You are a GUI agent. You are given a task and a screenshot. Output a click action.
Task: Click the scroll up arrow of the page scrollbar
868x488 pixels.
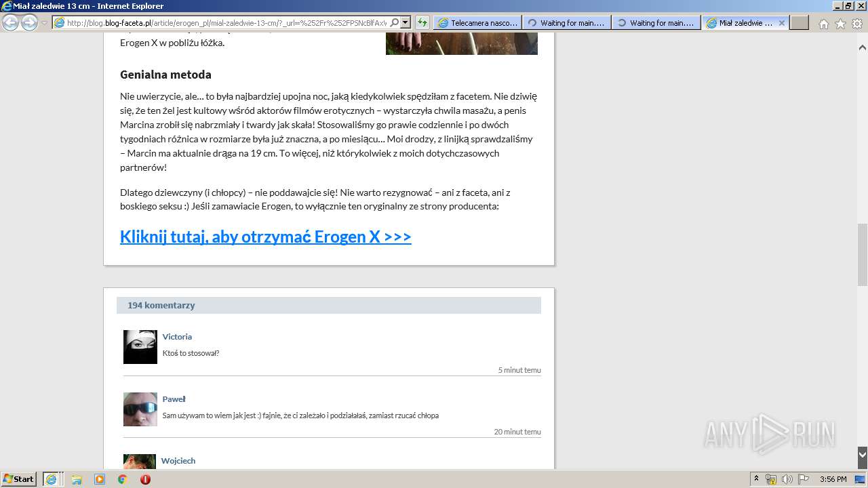point(863,47)
